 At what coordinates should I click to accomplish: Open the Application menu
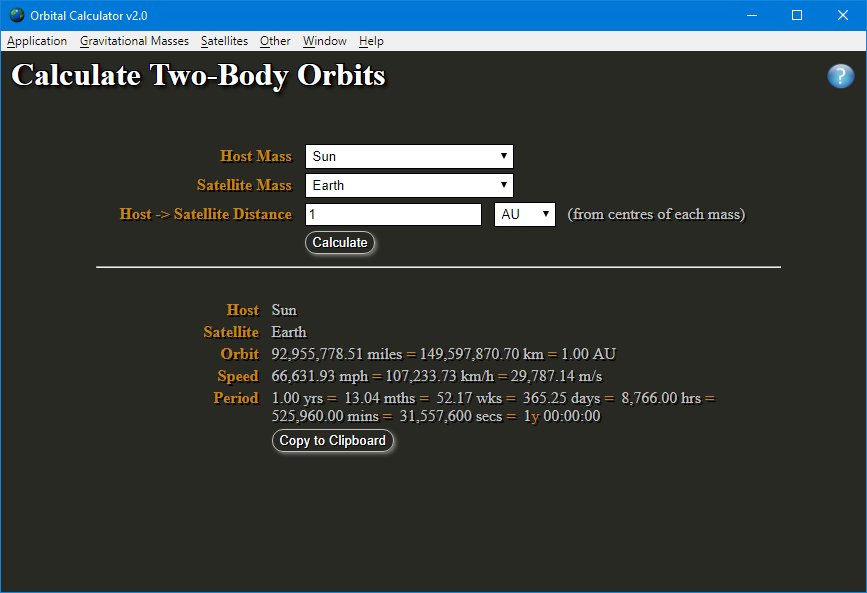[x=37, y=41]
